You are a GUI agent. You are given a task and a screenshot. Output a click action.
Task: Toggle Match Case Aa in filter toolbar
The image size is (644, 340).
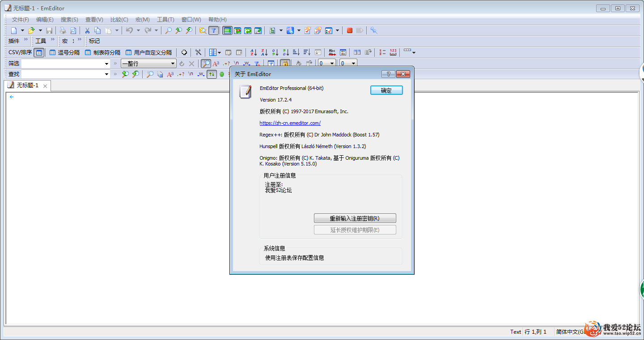pos(216,64)
